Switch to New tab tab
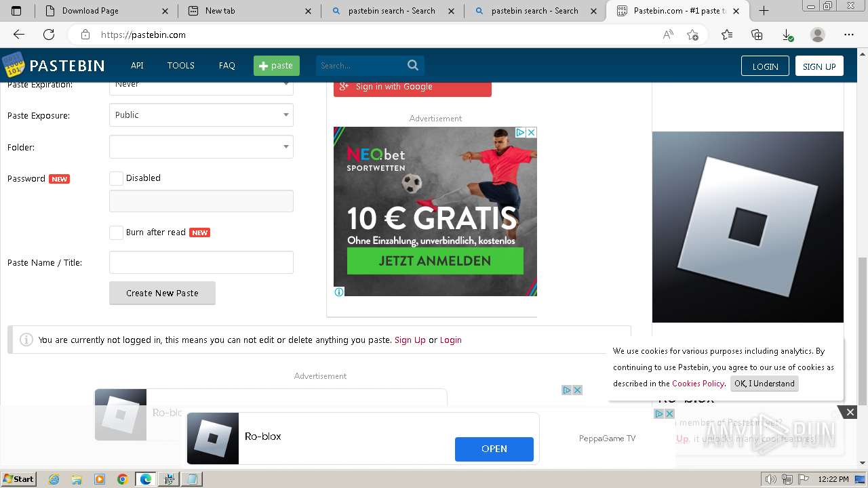The width and height of the screenshot is (868, 488). tap(250, 11)
